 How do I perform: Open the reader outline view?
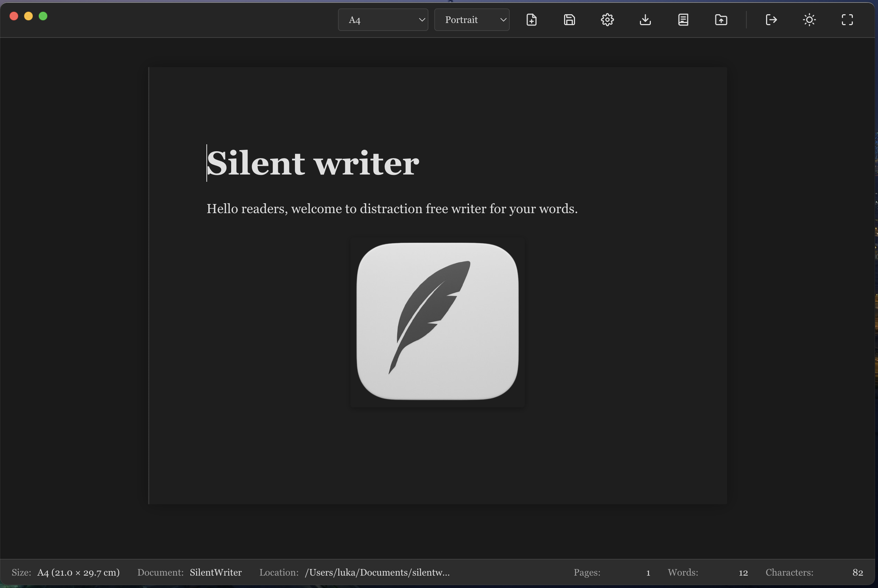[683, 20]
